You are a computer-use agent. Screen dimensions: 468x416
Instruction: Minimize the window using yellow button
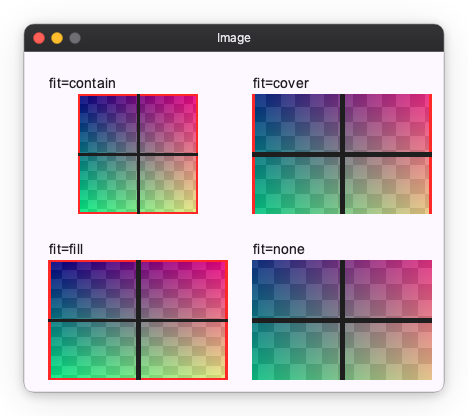(x=57, y=38)
